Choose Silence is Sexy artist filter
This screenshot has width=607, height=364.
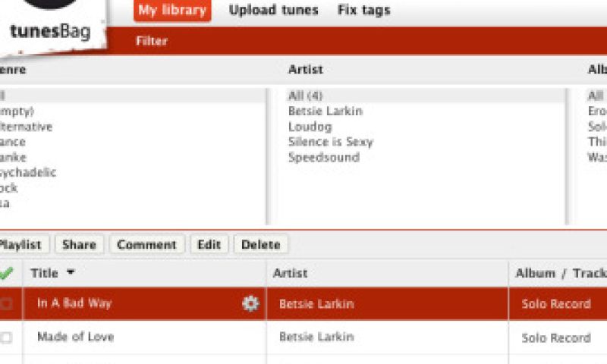click(x=330, y=142)
